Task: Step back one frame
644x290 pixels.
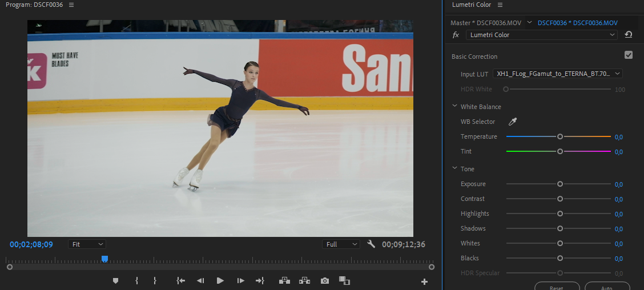Action: coord(200,280)
